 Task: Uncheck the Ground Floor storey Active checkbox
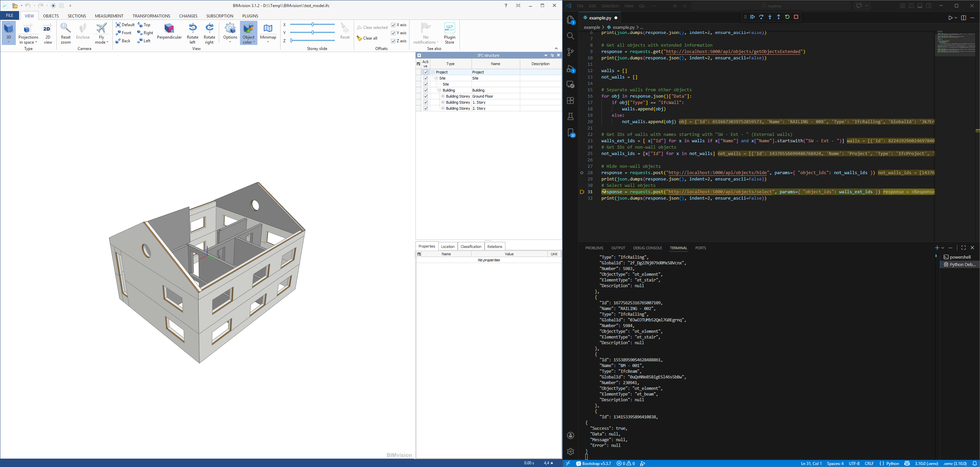[426, 96]
